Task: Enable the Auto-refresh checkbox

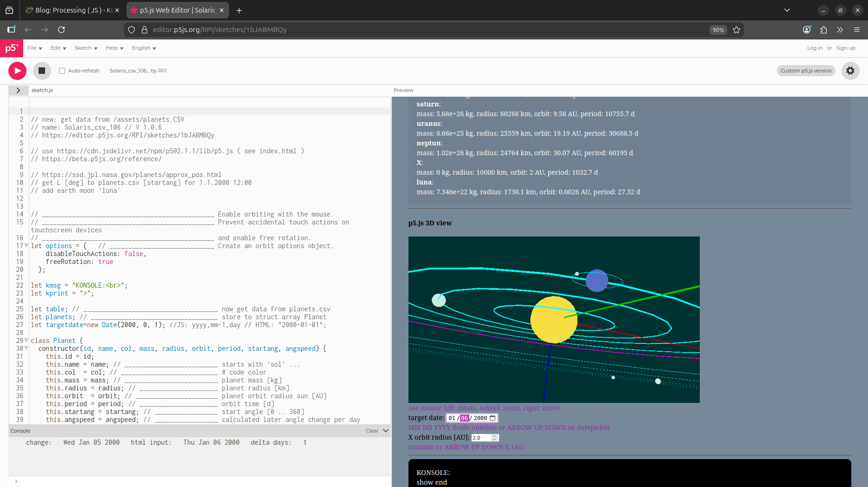Action: pyautogui.click(x=62, y=71)
